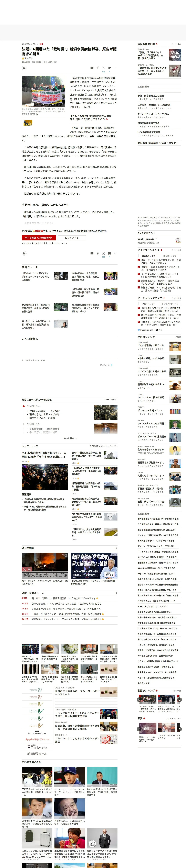
Task: Click small second photo thumbnail below main photo
Action: click(28, 123)
